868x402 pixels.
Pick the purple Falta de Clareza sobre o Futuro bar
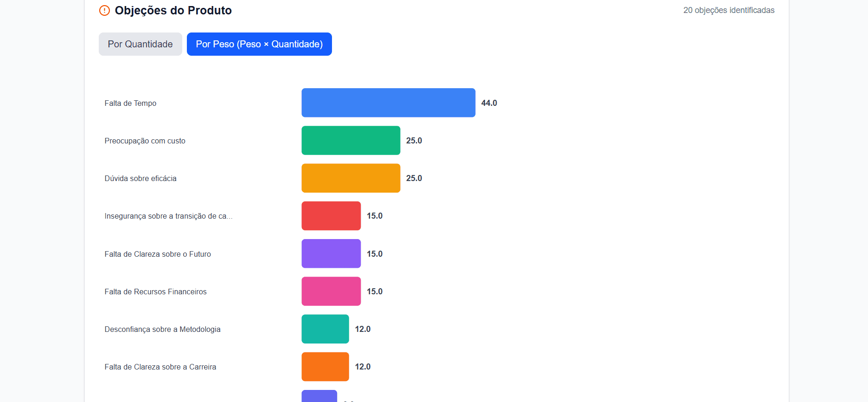331,253
